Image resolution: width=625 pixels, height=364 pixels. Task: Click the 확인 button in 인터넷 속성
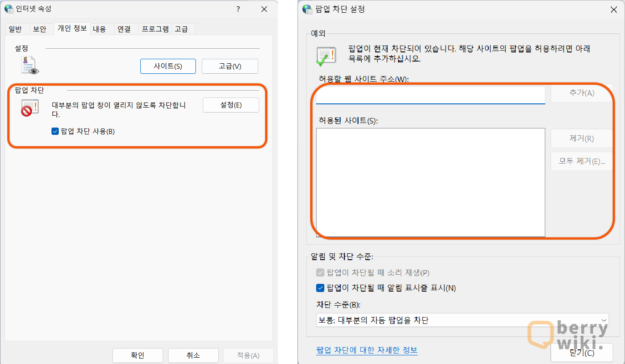click(138, 355)
